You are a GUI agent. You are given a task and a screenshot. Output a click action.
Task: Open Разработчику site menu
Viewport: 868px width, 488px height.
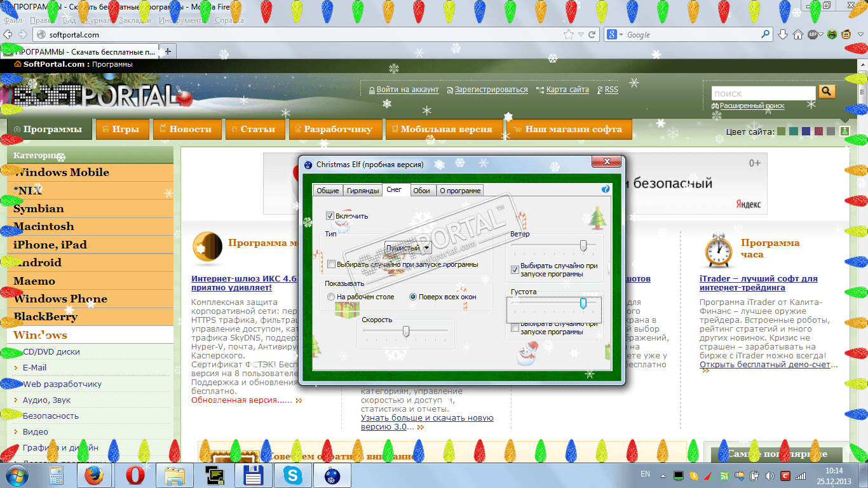coord(336,129)
